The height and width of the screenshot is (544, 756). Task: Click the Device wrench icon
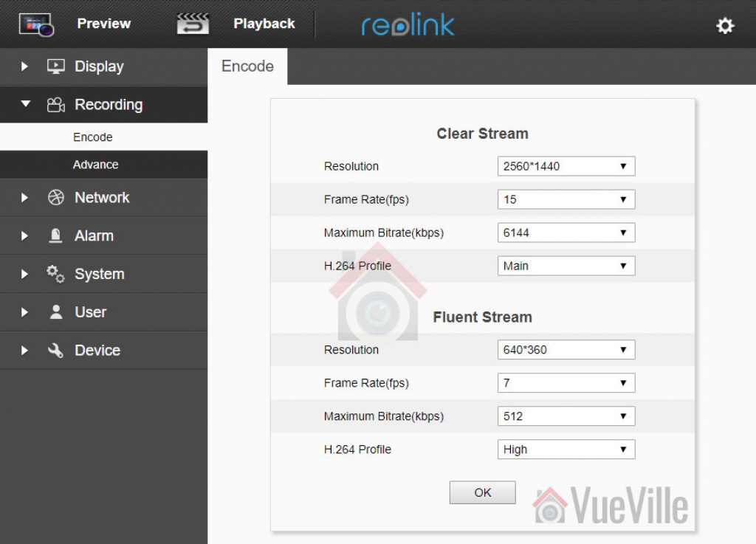coord(54,350)
